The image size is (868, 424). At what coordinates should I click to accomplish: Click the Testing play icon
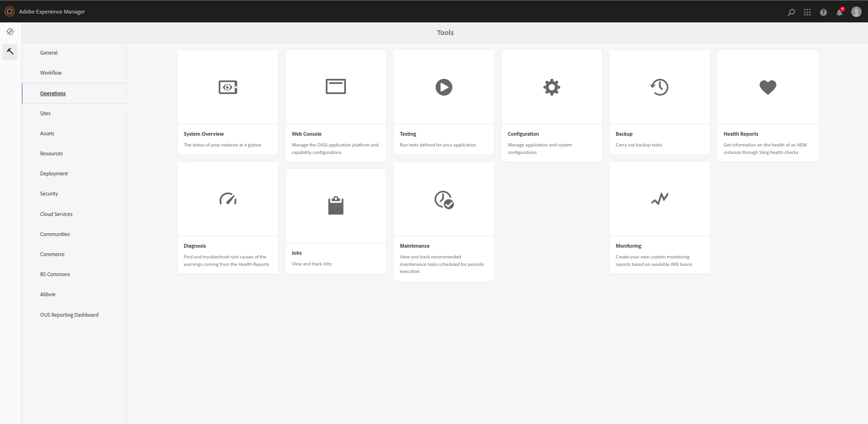click(x=444, y=87)
